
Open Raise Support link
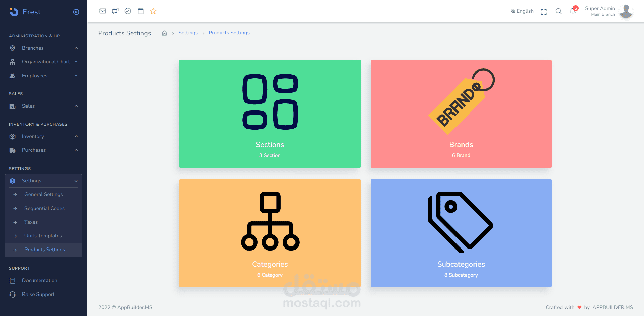(x=44, y=294)
